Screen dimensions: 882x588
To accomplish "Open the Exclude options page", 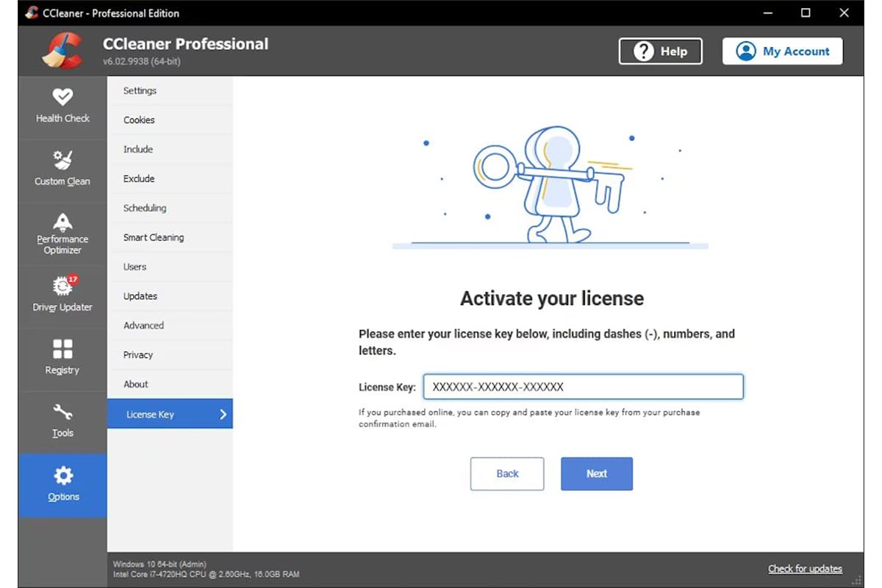I will point(170,179).
